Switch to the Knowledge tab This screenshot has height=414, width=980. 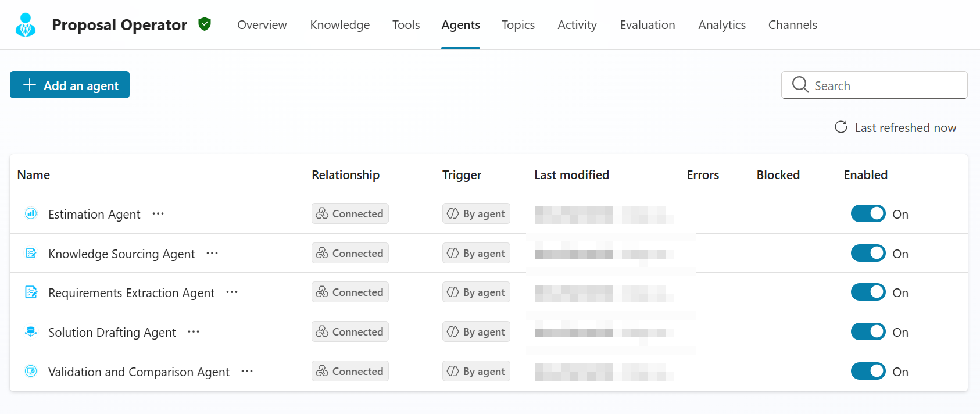click(x=340, y=25)
